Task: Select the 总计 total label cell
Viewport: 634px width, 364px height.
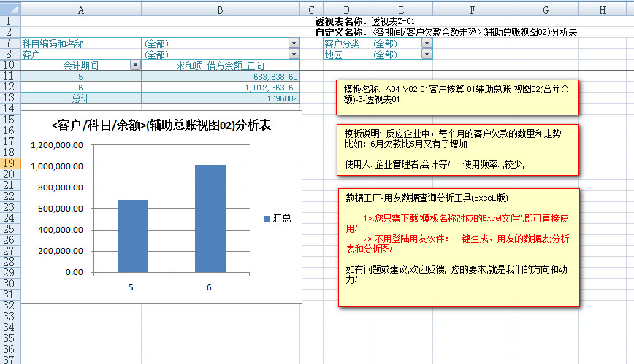Action: click(x=81, y=98)
